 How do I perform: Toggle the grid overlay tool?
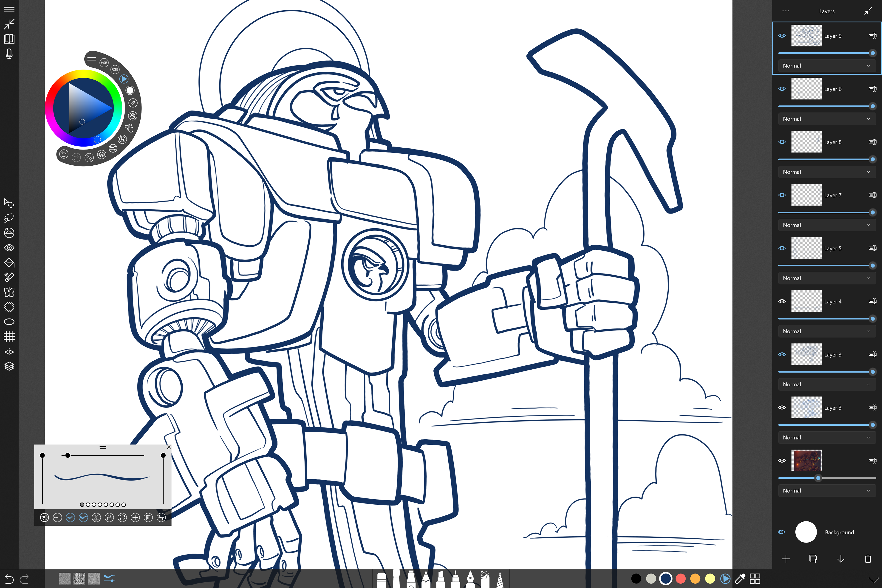(x=9, y=337)
